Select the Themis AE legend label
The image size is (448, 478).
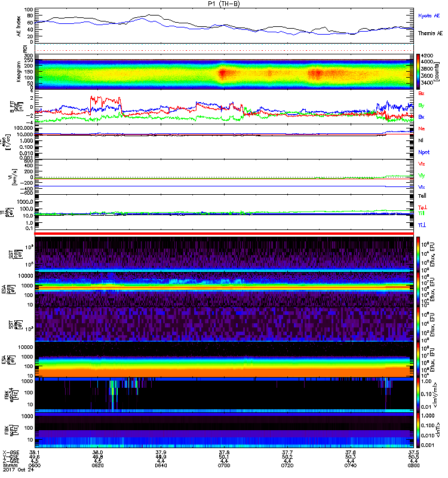tap(430, 33)
